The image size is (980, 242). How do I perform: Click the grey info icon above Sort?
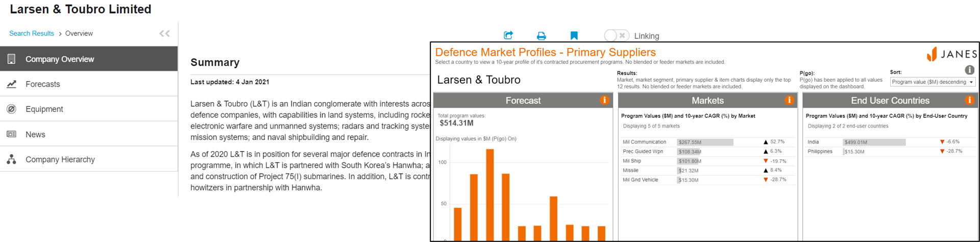tap(970, 70)
